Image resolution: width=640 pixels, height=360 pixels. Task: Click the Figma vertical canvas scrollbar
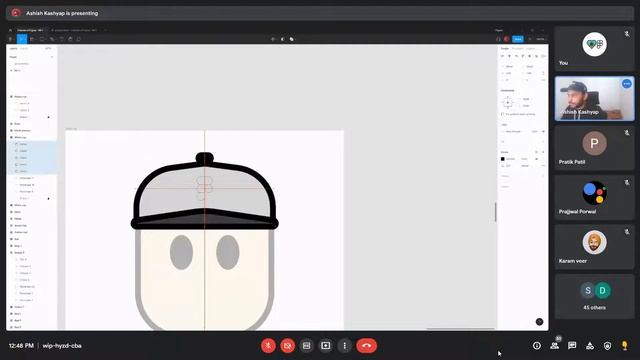496,212
